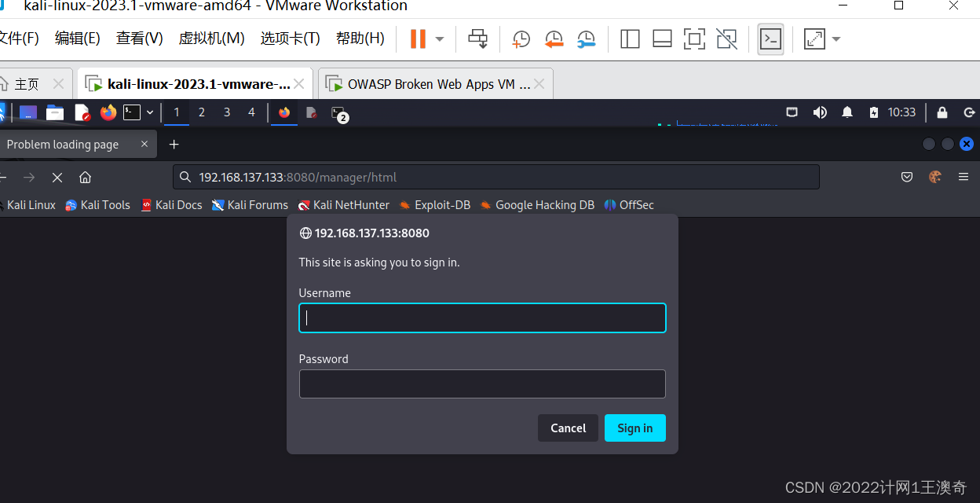Open the snapshot manager
Image resolution: width=980 pixels, height=503 pixels.
tap(587, 39)
